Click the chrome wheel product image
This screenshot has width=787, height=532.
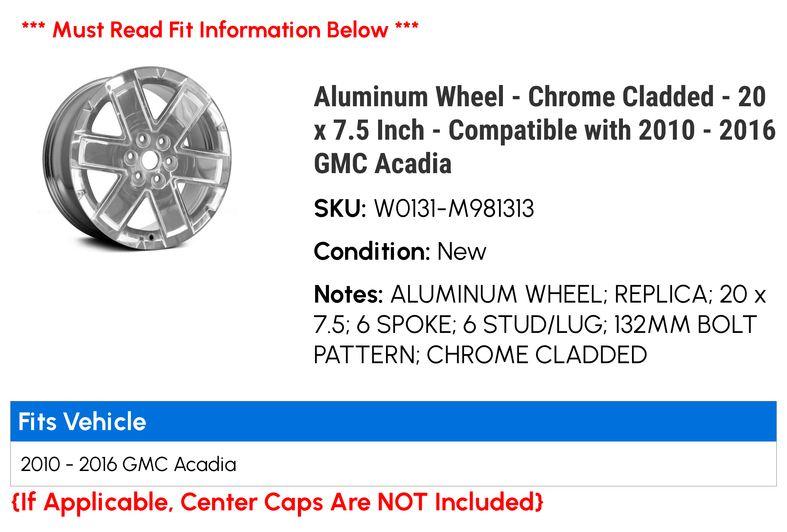click(137, 158)
